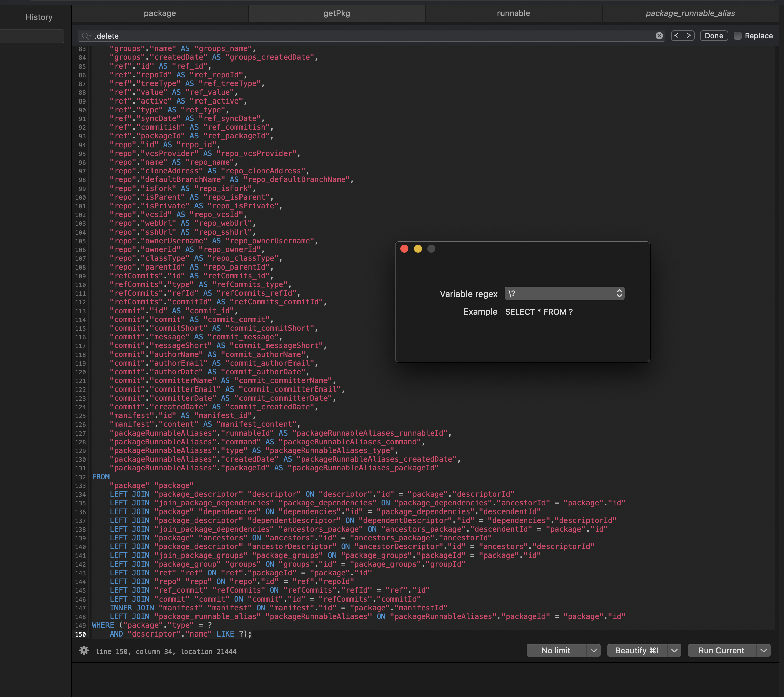Focus the History panel

click(38, 17)
